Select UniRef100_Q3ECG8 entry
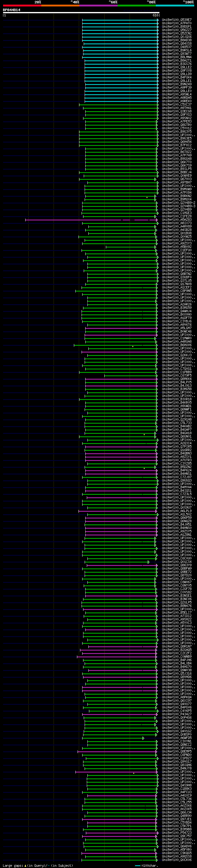The image size is (197, 868). [177, 111]
